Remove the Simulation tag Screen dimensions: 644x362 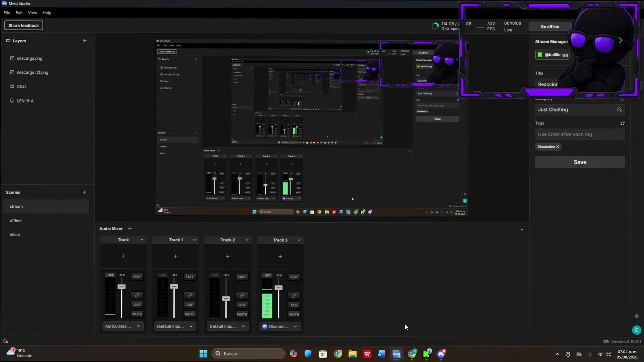(x=558, y=147)
